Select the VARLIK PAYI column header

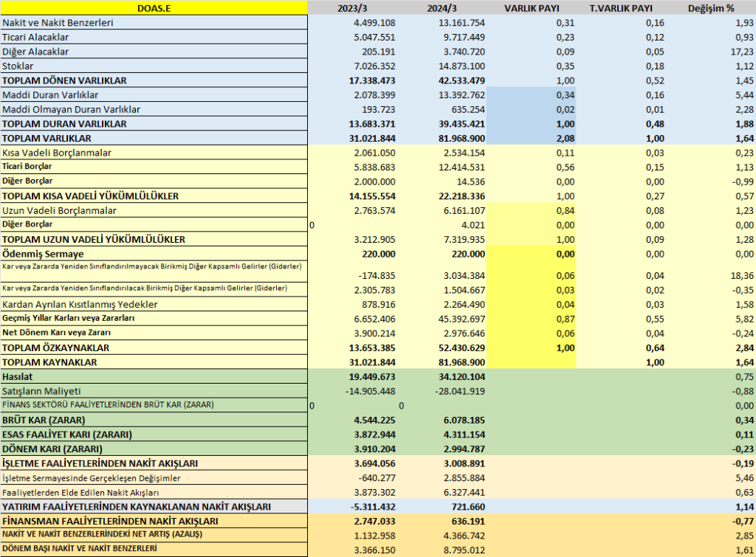[x=532, y=8]
